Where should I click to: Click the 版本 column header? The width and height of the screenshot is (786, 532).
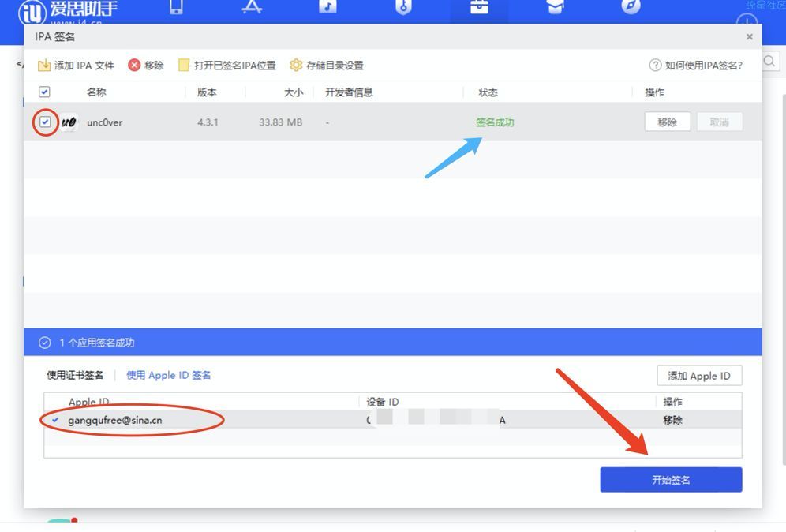(207, 92)
